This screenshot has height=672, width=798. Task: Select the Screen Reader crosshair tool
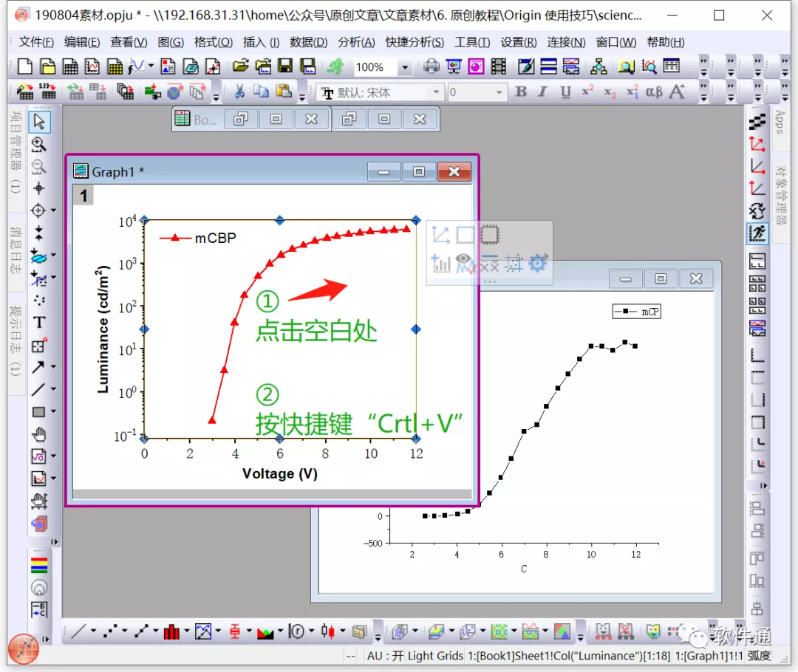38,188
